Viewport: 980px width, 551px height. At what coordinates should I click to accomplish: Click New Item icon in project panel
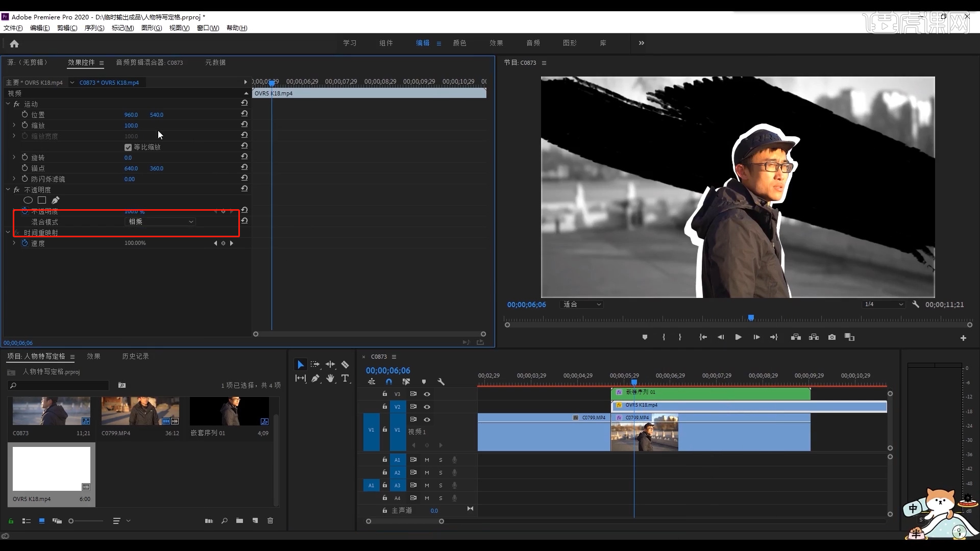[255, 521]
